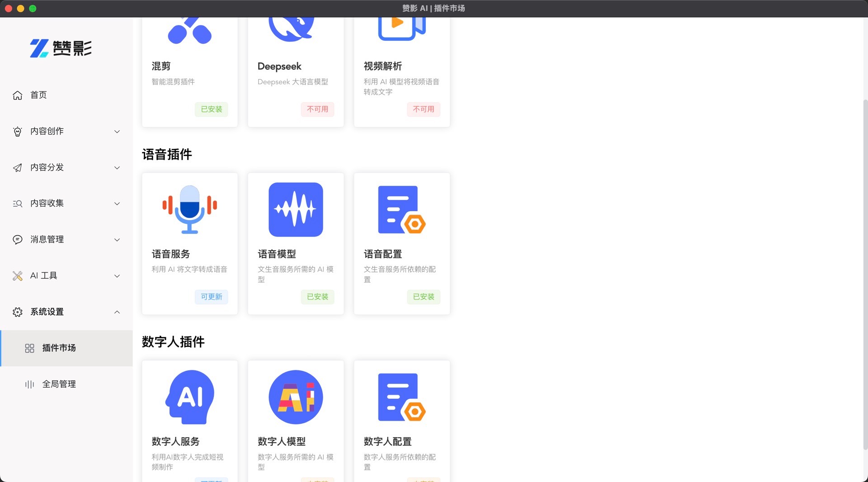Click the gear icon beside 系统设置

pos(18,312)
